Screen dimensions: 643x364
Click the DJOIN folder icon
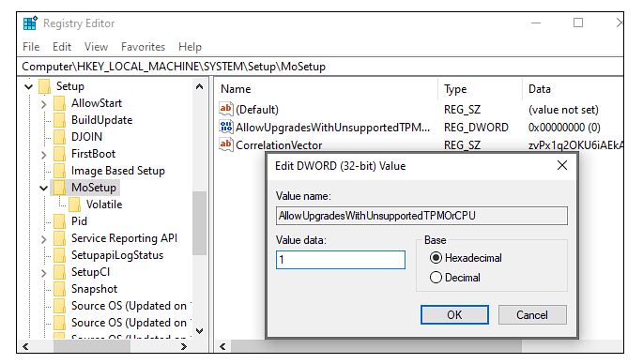click(x=59, y=137)
